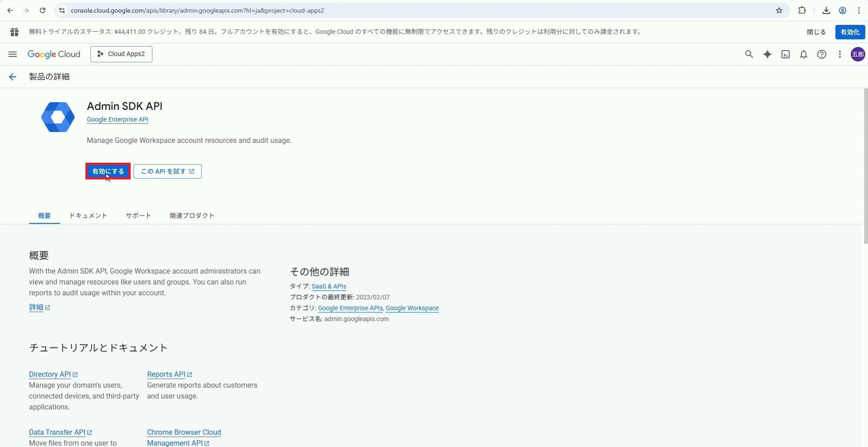
Task: Open the help question mark icon
Action: pos(821,54)
